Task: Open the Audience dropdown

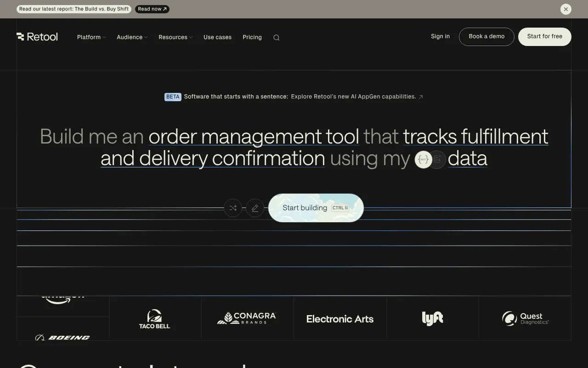Action: pos(131,37)
